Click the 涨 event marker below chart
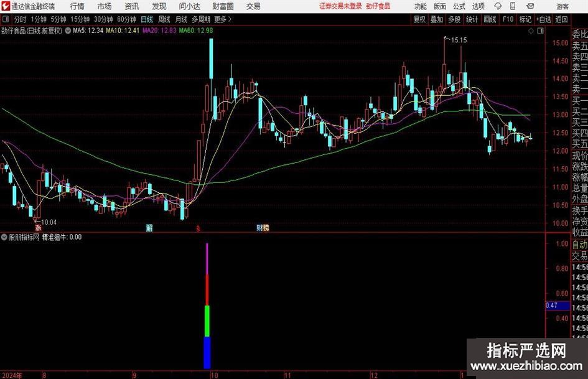 (x=38, y=228)
